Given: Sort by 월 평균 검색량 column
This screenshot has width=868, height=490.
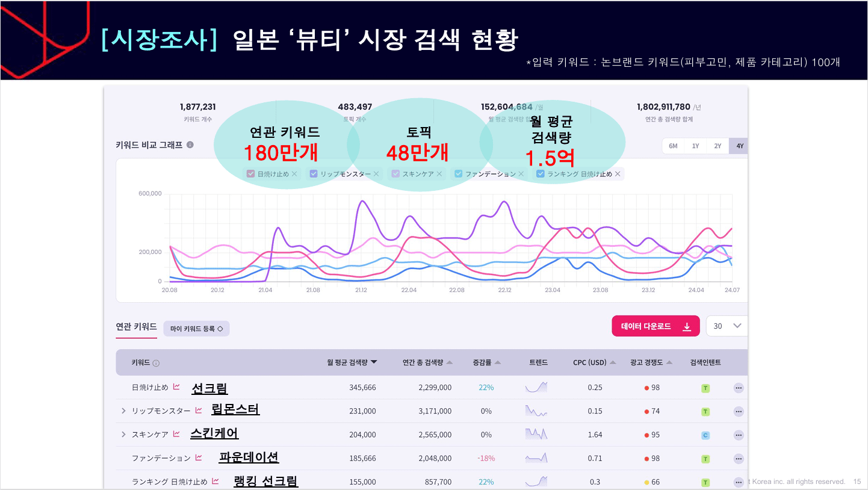Looking at the screenshot, I should point(352,362).
